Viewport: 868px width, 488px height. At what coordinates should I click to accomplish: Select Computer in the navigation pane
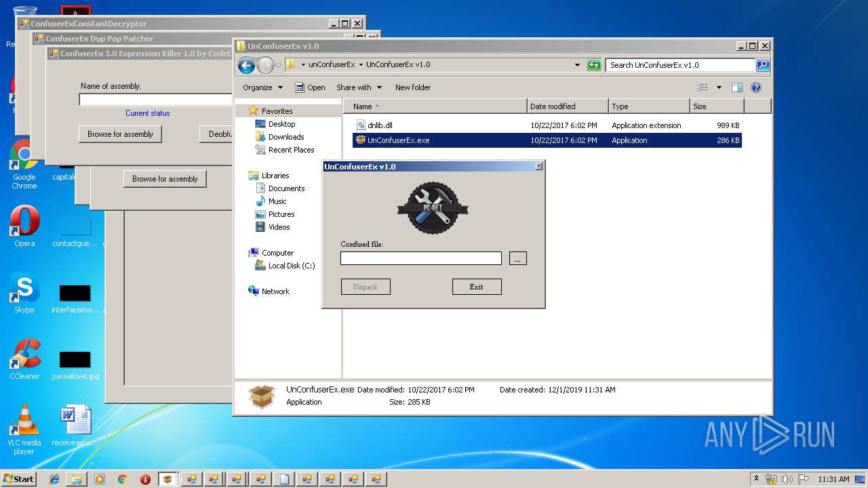point(277,253)
